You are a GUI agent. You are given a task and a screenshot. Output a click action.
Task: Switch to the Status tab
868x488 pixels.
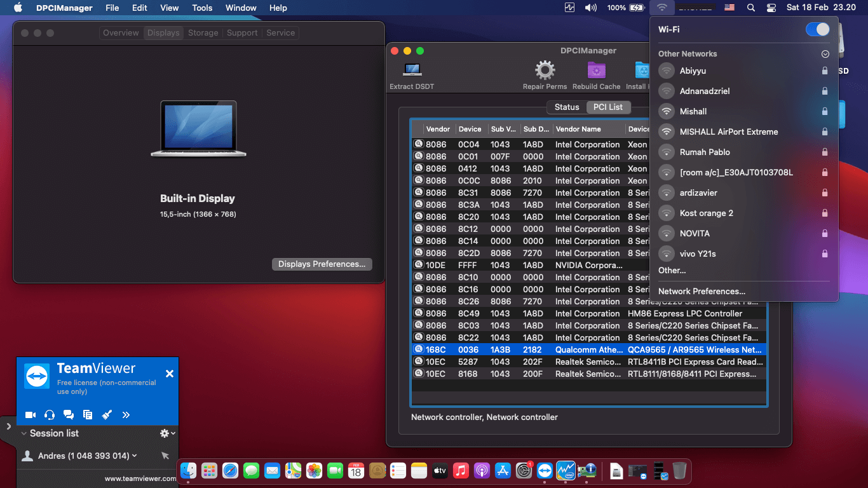tap(566, 107)
